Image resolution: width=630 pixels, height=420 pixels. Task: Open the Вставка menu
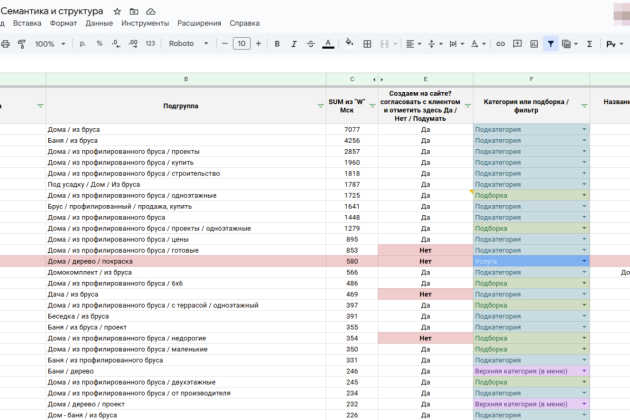point(27,22)
